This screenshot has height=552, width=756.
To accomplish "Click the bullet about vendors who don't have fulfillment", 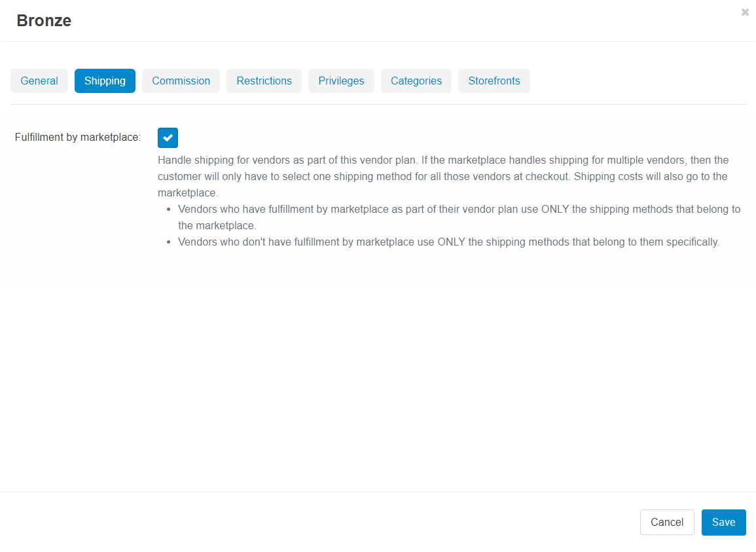I will (x=448, y=242).
